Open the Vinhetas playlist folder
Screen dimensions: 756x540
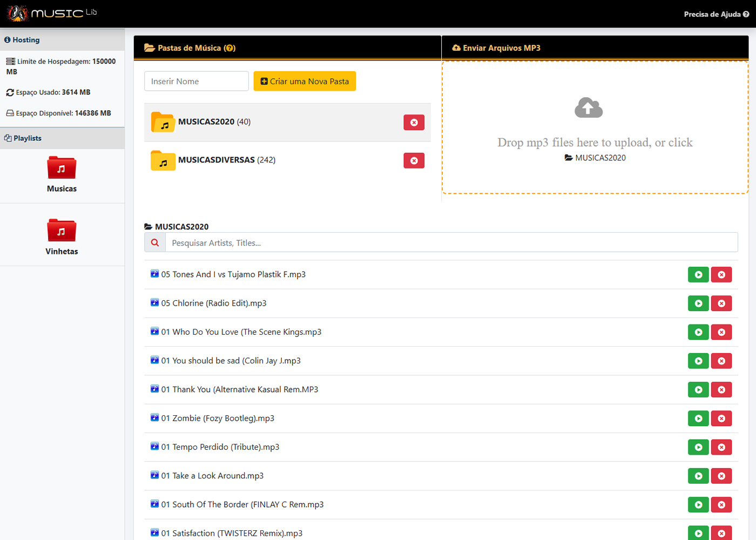(62, 237)
